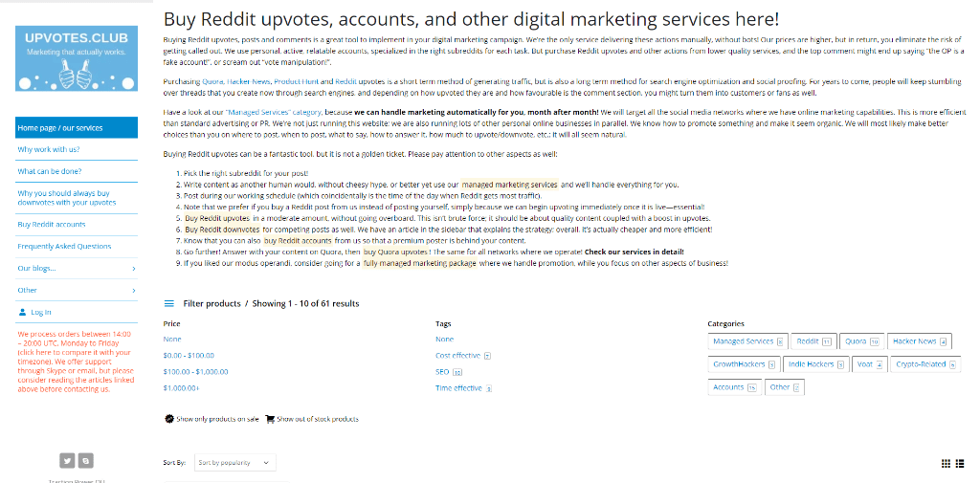Switch to list view layout
Screen dimensions: 980x483
[x=961, y=463]
